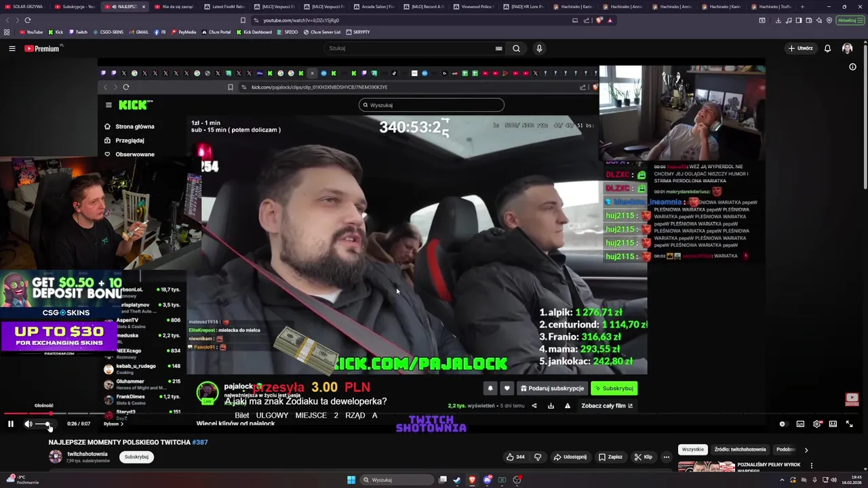Dislike the video
Viewport: 868px width, 488px height.
(538, 457)
